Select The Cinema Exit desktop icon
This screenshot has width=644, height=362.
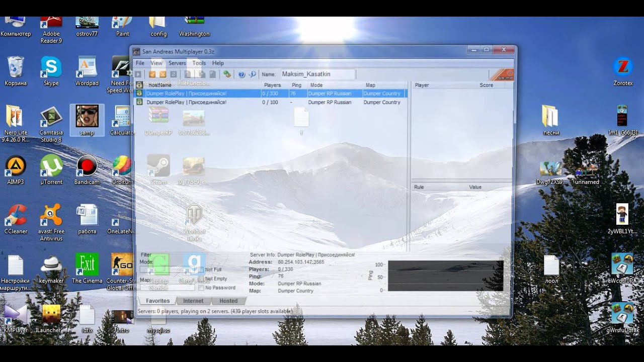click(87, 268)
